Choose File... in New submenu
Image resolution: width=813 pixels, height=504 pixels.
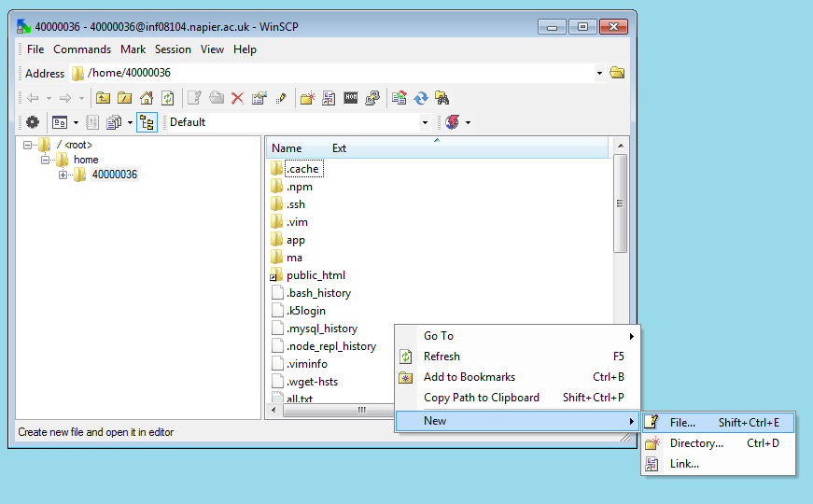click(718, 423)
